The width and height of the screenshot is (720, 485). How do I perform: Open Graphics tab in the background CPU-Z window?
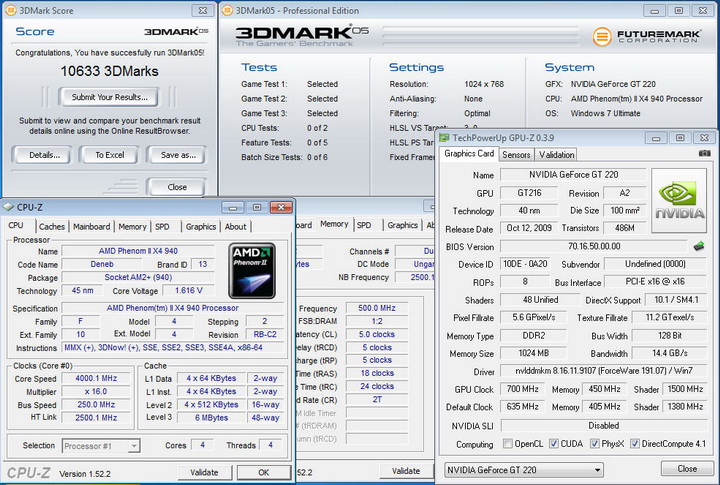pyautogui.click(x=403, y=225)
